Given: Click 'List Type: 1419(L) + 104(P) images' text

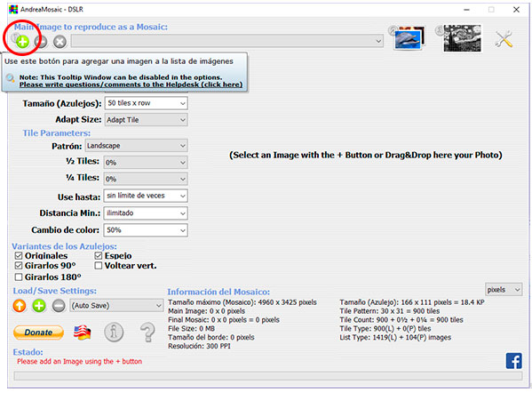Looking at the screenshot, I should pyautogui.click(x=395, y=337).
